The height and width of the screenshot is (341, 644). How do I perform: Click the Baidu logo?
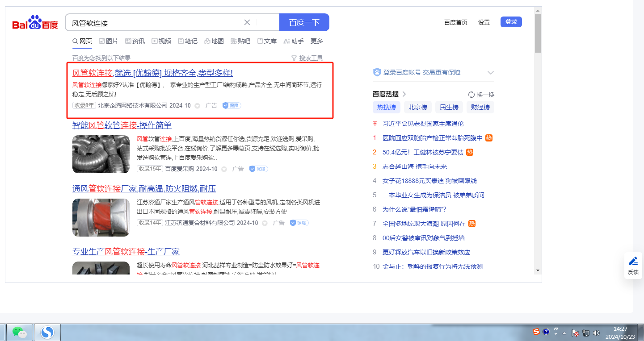click(x=35, y=22)
